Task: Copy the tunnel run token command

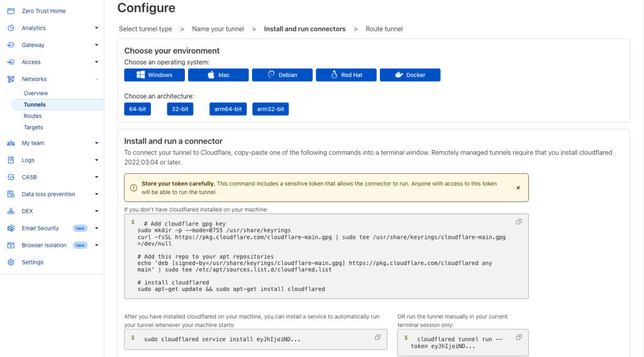Action: pyautogui.click(x=519, y=337)
